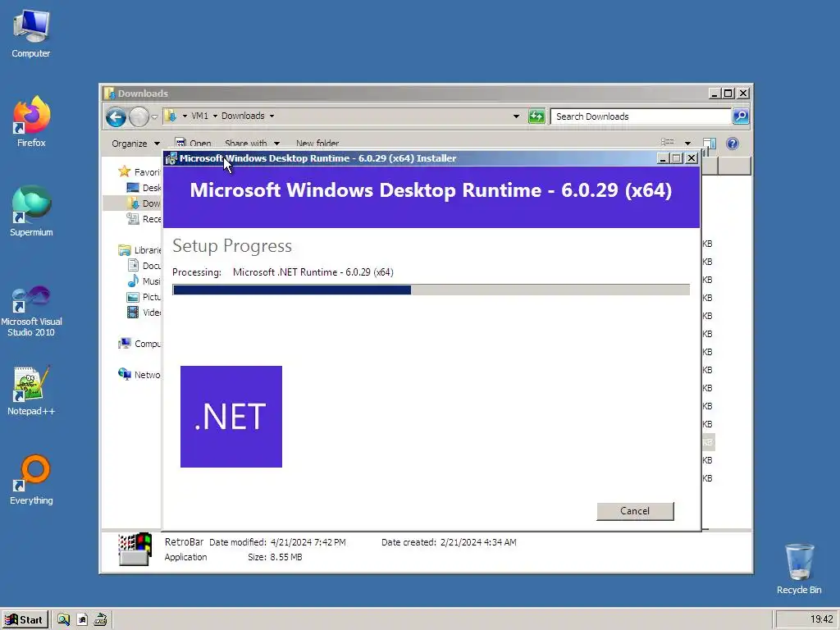The image size is (840, 630).
Task: Open Documents library in navigation pane
Action: pos(144,266)
